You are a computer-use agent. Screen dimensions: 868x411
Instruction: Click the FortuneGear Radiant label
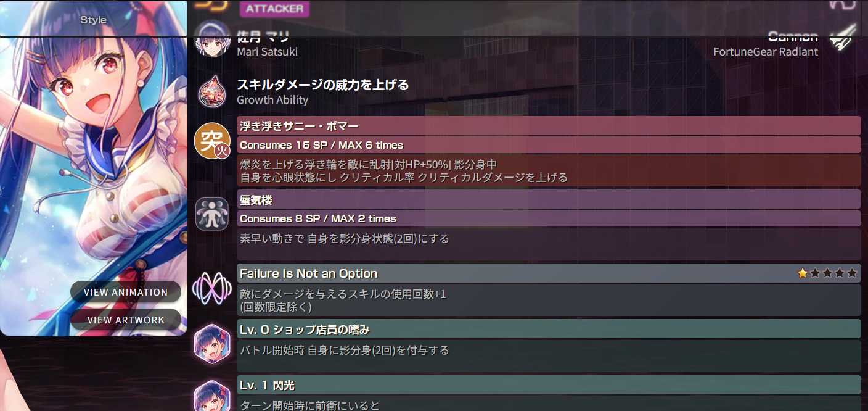click(766, 52)
